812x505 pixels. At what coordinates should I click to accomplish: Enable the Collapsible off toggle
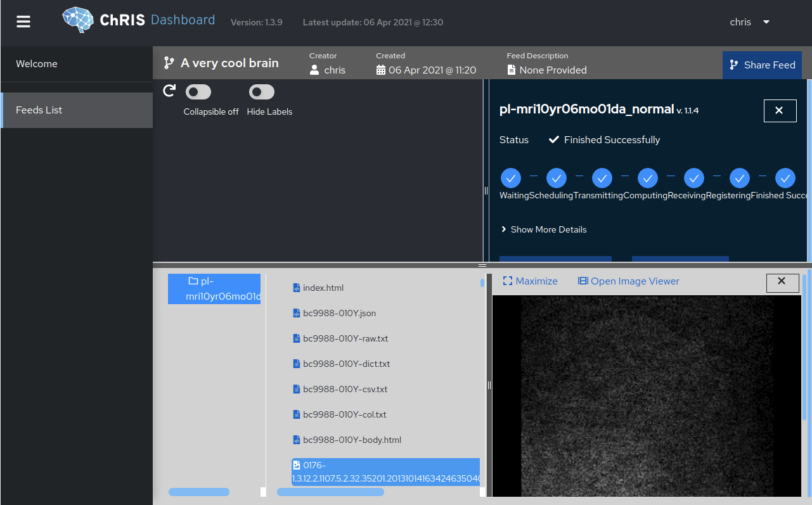(198, 91)
